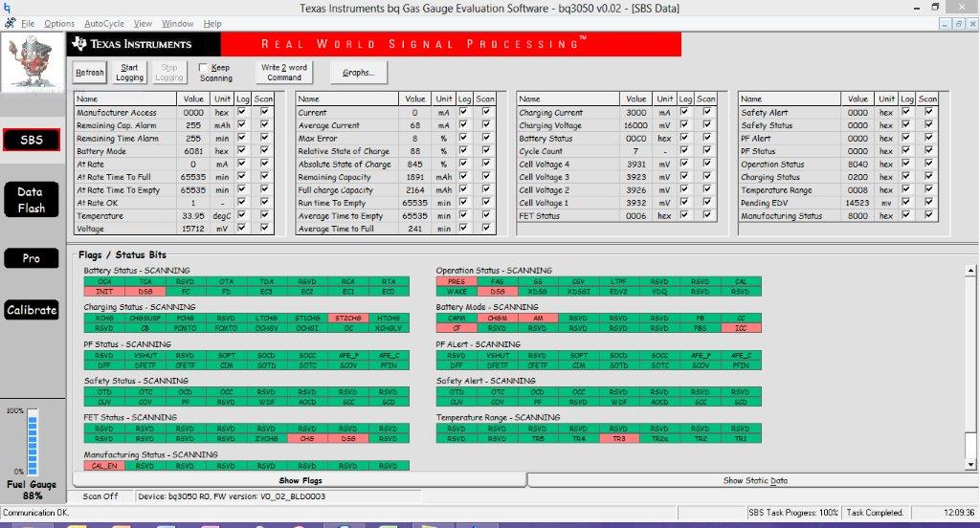The image size is (980, 528).
Task: Click Show Static Data bar
Action: coord(755,480)
